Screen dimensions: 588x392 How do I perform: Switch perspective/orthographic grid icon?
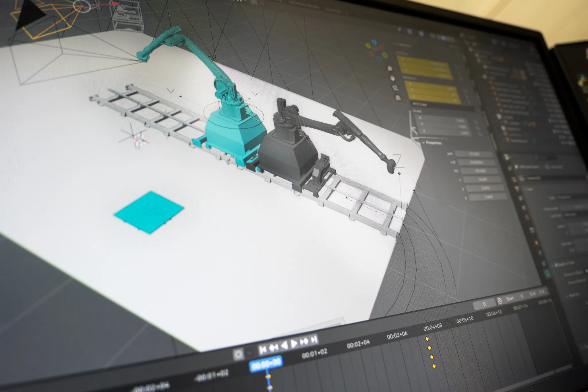pyautogui.click(x=398, y=98)
